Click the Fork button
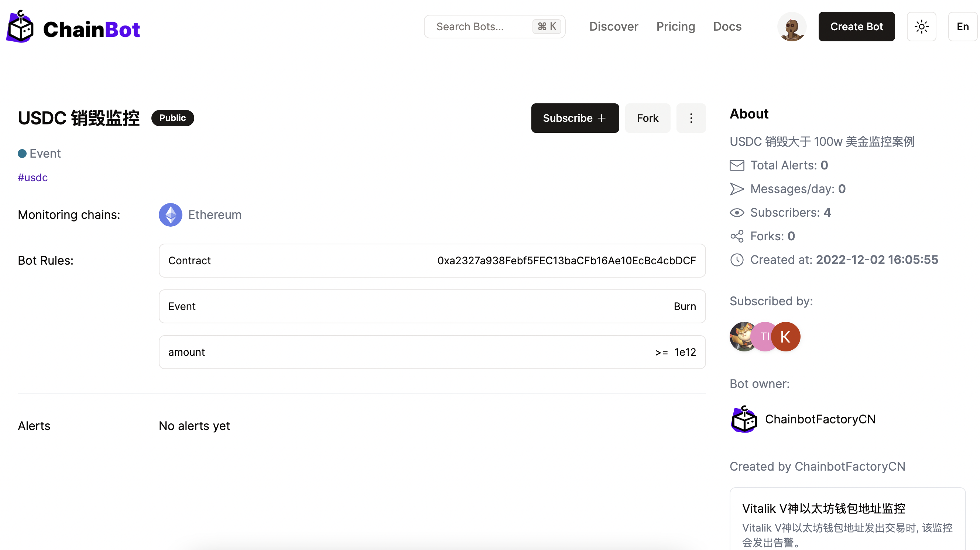The width and height of the screenshot is (980, 550). tap(647, 118)
